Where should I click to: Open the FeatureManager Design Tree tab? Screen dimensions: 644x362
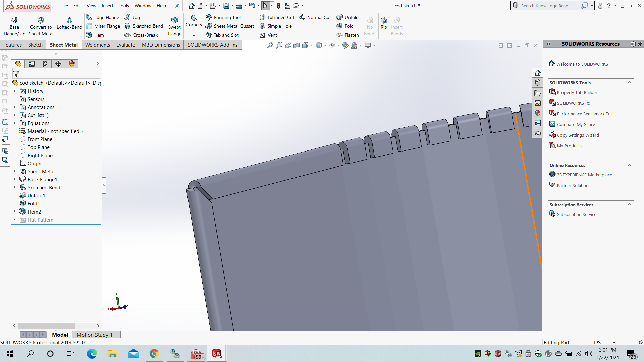18,64
